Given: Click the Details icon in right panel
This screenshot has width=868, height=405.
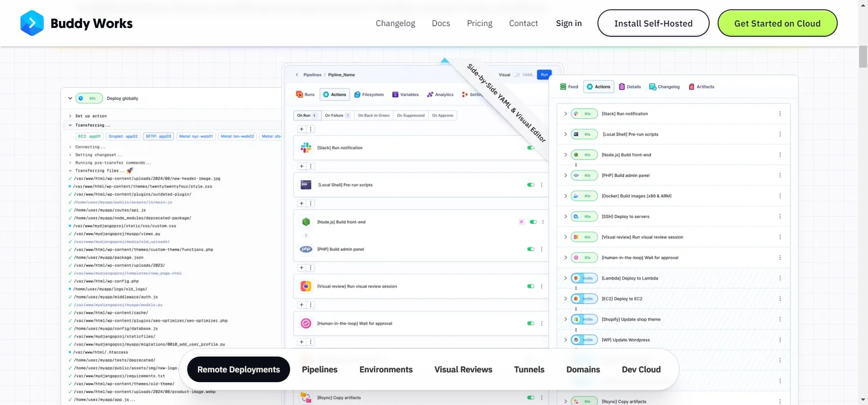Looking at the screenshot, I should click(x=622, y=87).
